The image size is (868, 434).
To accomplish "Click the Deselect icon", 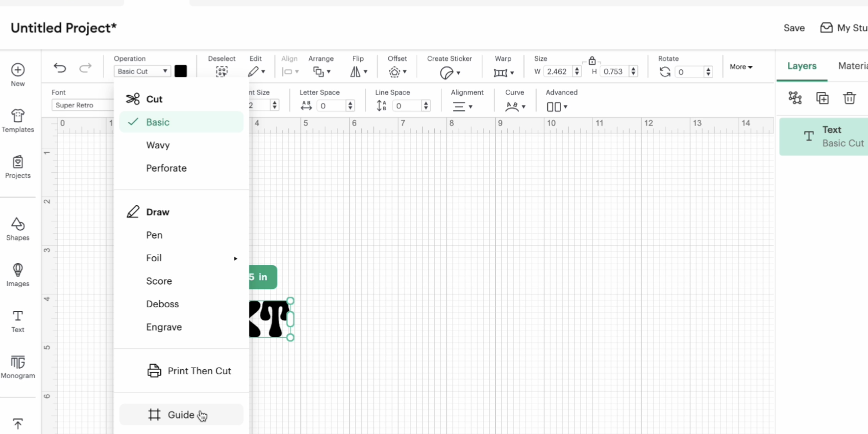I will 222,71.
